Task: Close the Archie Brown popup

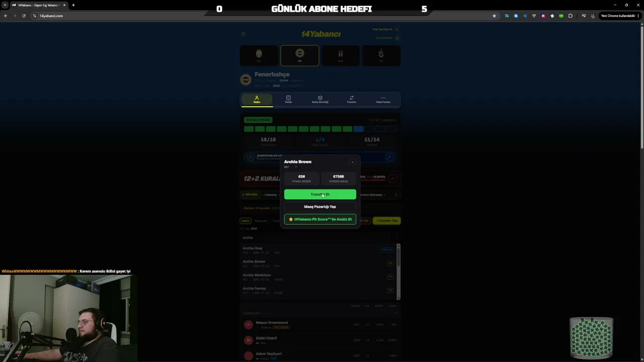Action: 352,162
